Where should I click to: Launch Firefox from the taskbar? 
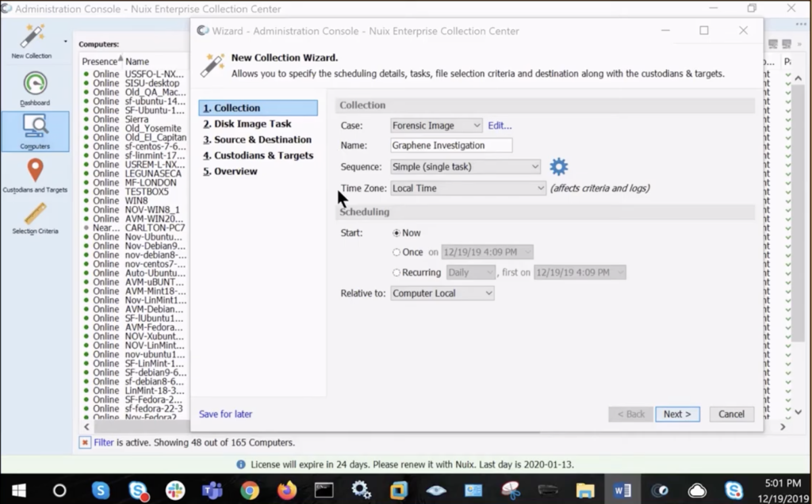point(287,490)
